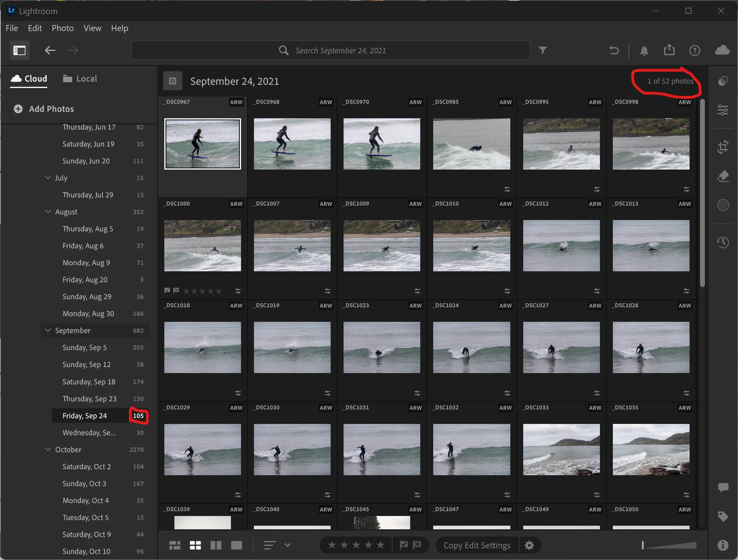Click Add Photos button
This screenshot has width=738, height=560.
pos(44,109)
